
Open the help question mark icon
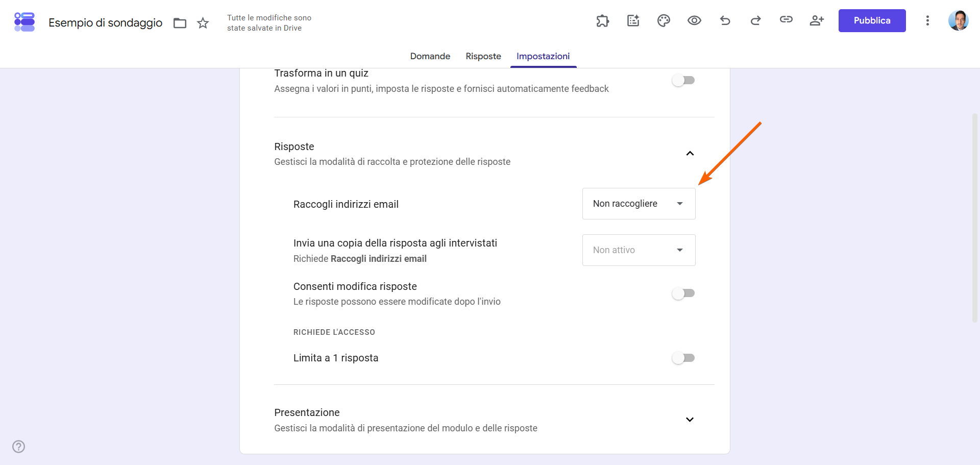[19, 447]
